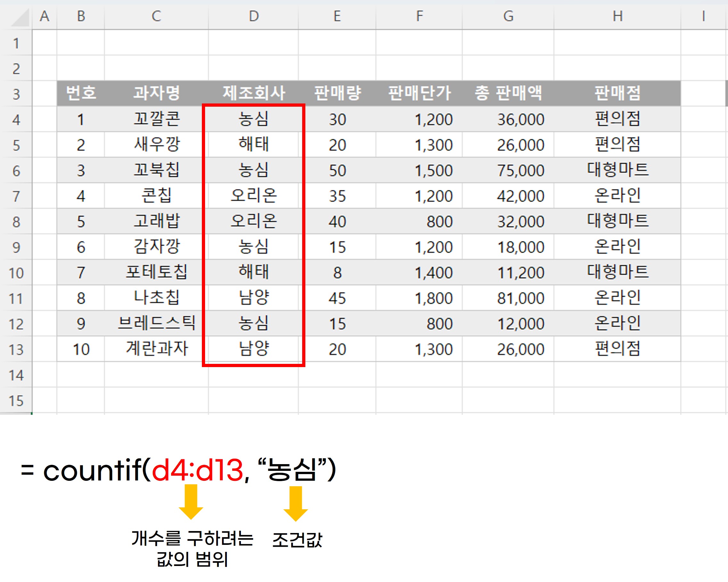Select the 11,200 total sales cell
The height and width of the screenshot is (582, 728).
(508, 272)
